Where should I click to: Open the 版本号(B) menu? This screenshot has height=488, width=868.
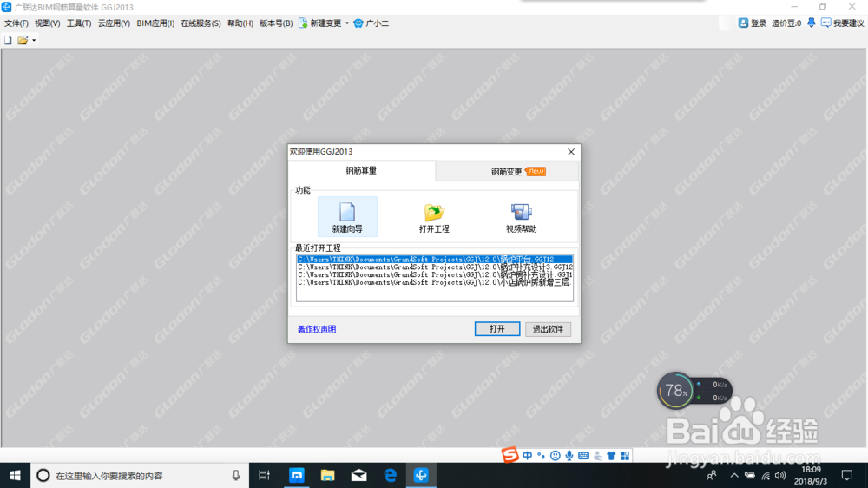(x=276, y=23)
